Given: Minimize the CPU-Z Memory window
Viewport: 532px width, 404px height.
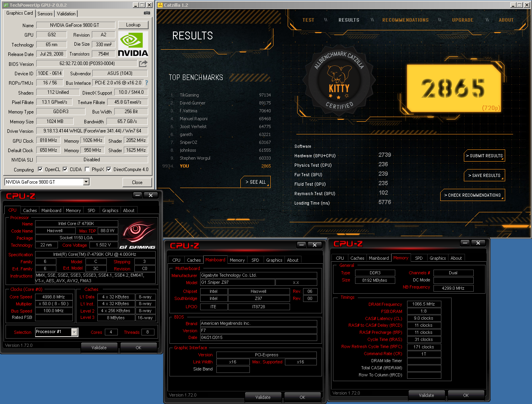Looking at the screenshot, I should tap(465, 243).
